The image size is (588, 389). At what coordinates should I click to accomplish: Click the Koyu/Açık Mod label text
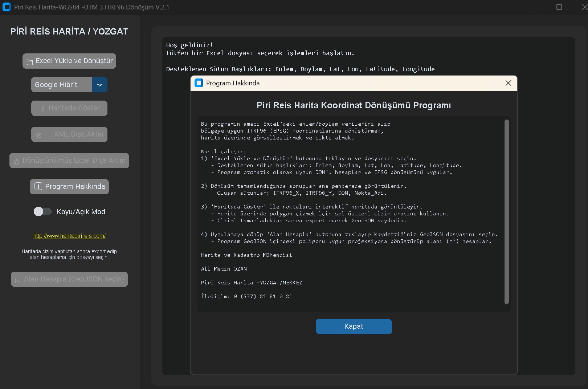point(81,212)
